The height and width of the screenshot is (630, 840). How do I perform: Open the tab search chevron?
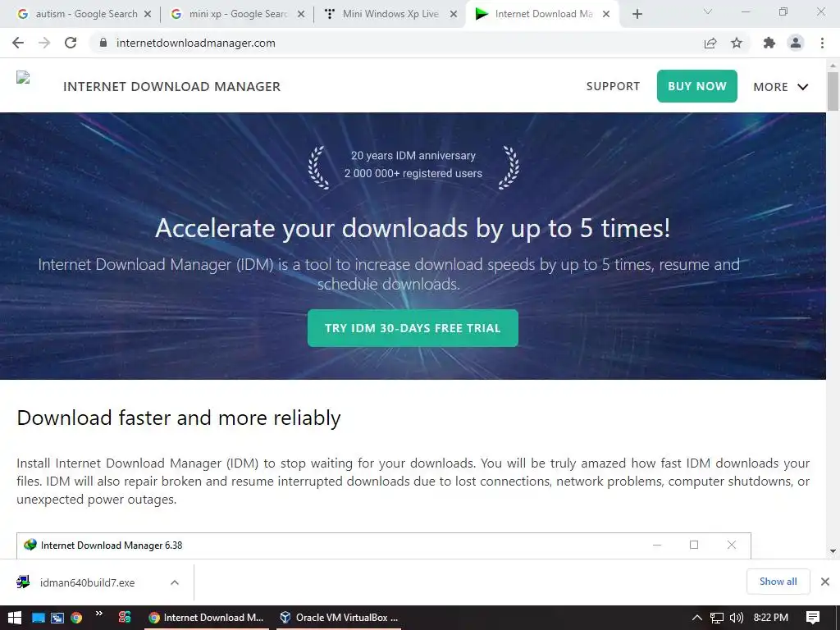tap(708, 11)
